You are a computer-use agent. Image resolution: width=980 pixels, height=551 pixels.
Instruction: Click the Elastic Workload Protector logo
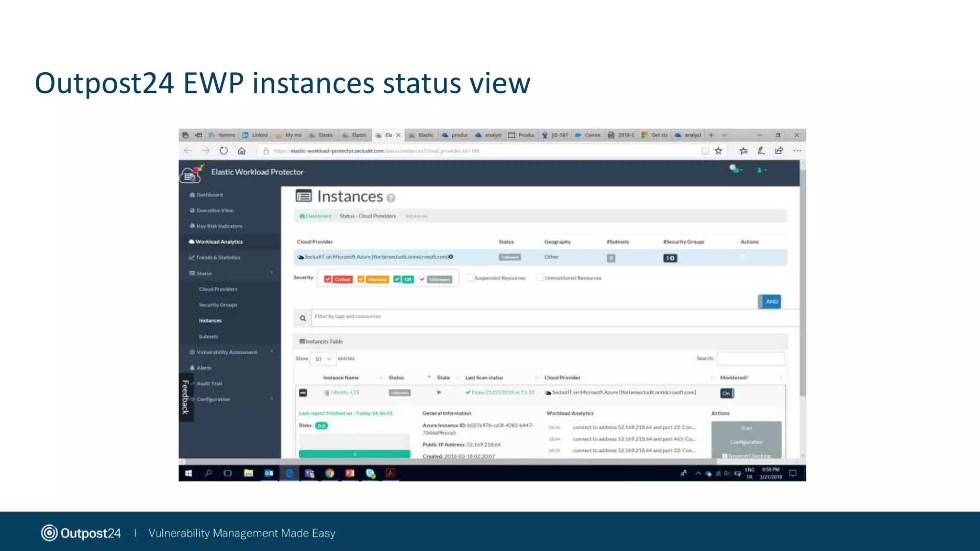click(192, 174)
